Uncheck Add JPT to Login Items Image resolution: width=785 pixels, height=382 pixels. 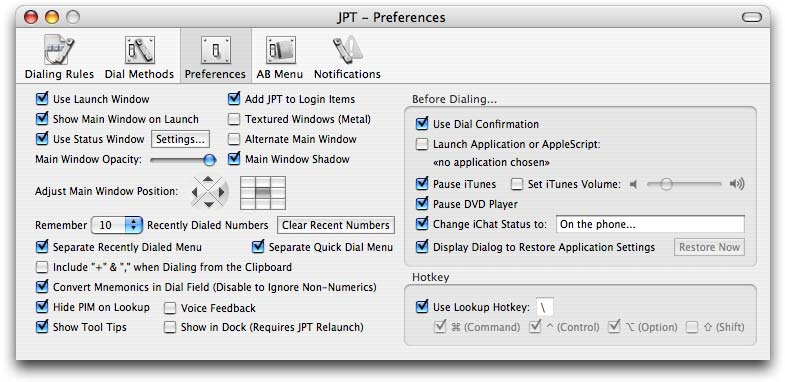click(234, 99)
